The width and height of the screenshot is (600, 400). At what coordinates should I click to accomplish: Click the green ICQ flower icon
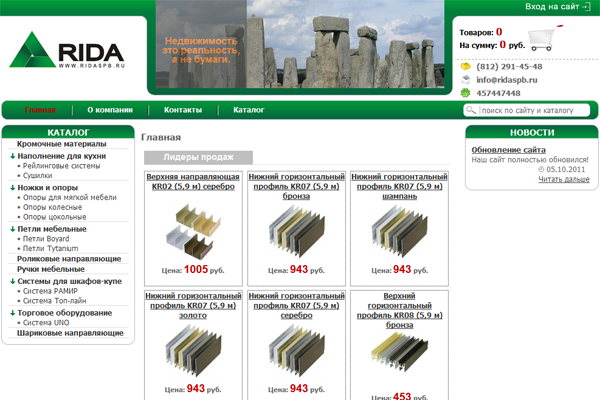466,93
